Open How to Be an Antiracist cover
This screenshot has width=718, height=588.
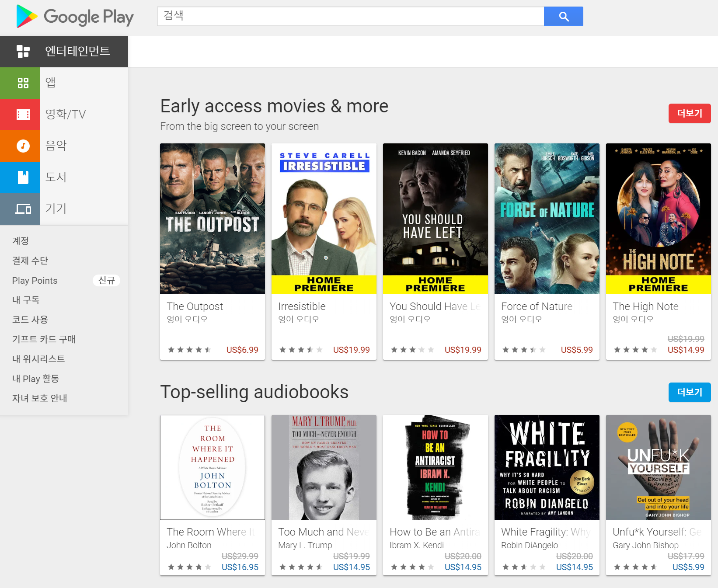coord(436,467)
